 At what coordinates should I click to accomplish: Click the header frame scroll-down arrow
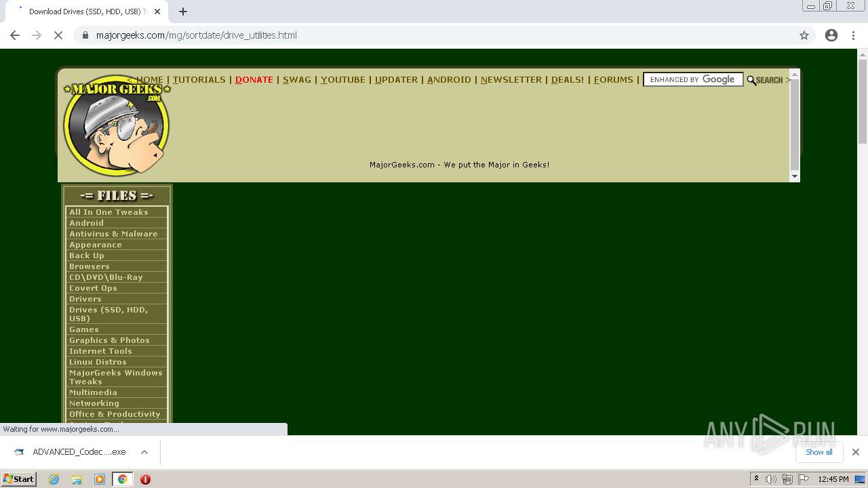(x=795, y=176)
